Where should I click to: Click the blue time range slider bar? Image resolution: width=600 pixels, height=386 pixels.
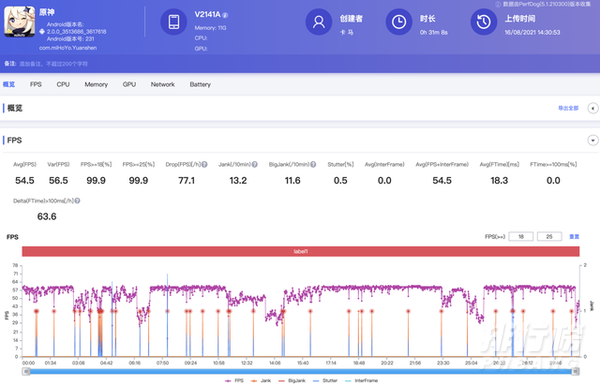(300, 371)
